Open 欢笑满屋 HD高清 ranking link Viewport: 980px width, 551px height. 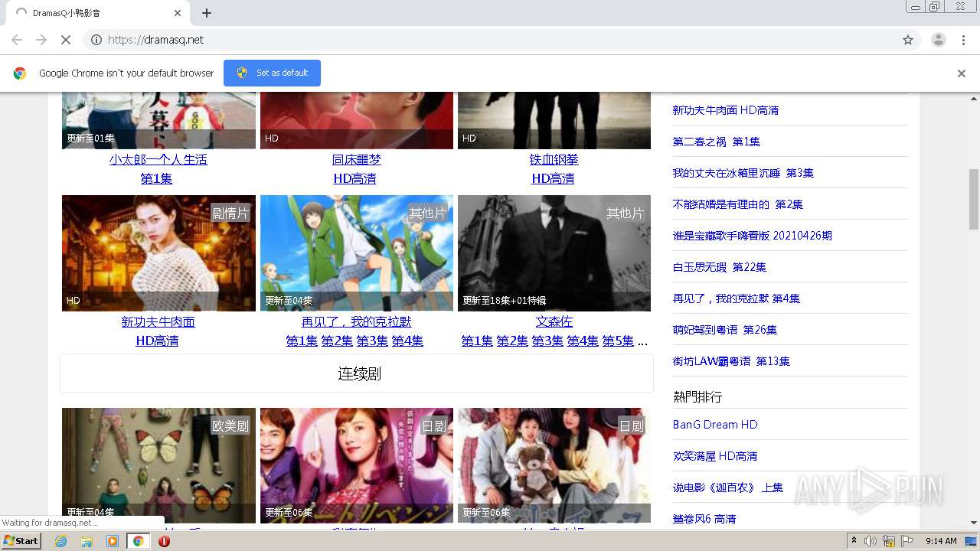tap(715, 456)
